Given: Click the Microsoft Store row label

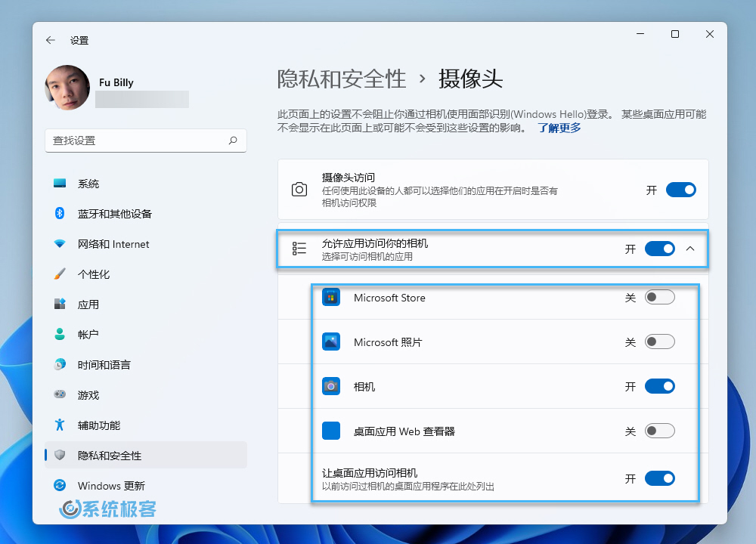Looking at the screenshot, I should [x=389, y=298].
